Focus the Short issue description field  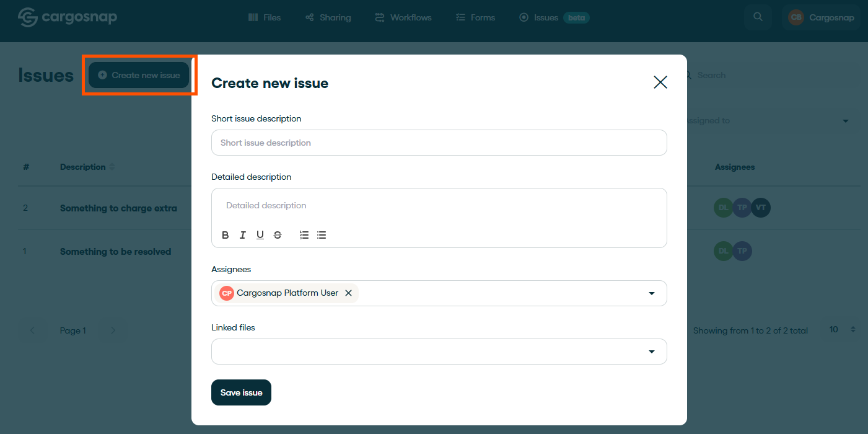point(439,143)
